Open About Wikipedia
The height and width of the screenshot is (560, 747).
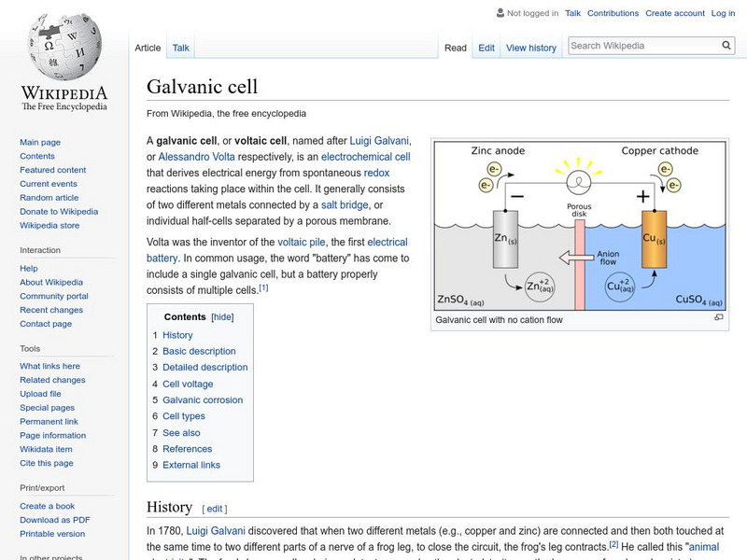coord(51,282)
